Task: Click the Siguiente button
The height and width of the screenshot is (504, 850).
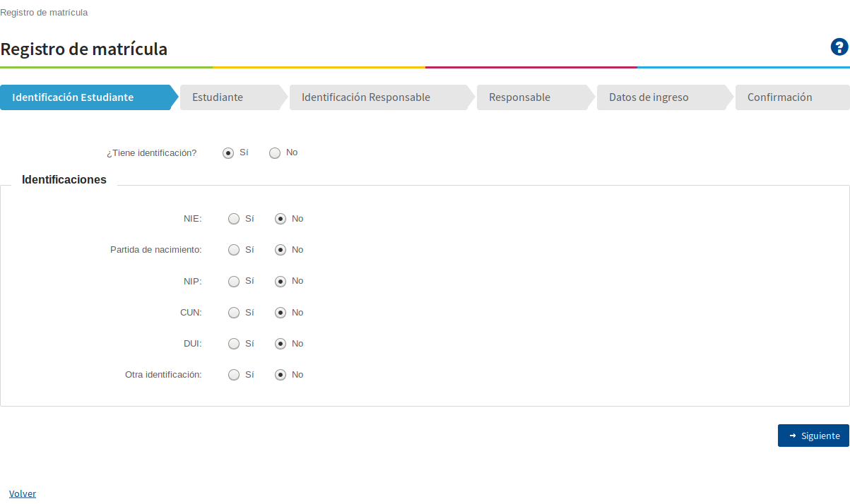Action: click(813, 436)
